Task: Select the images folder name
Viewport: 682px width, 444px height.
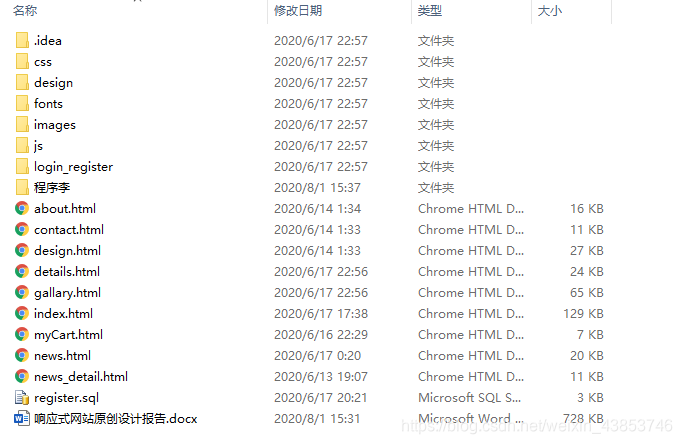Action: tap(55, 125)
